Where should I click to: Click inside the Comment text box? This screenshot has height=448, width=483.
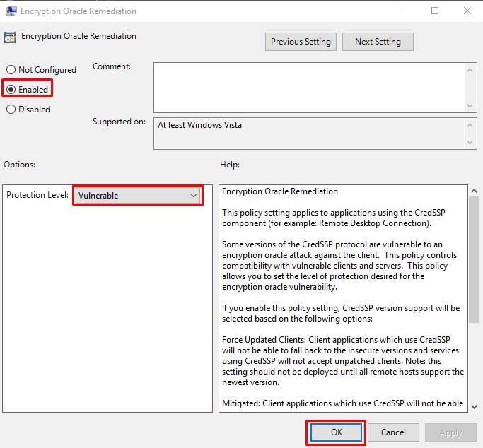click(x=308, y=86)
